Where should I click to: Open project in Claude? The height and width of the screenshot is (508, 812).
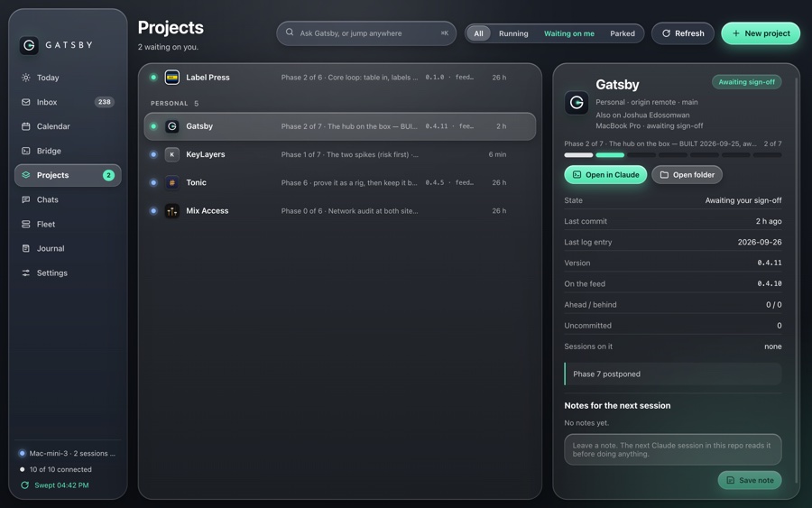coord(605,174)
